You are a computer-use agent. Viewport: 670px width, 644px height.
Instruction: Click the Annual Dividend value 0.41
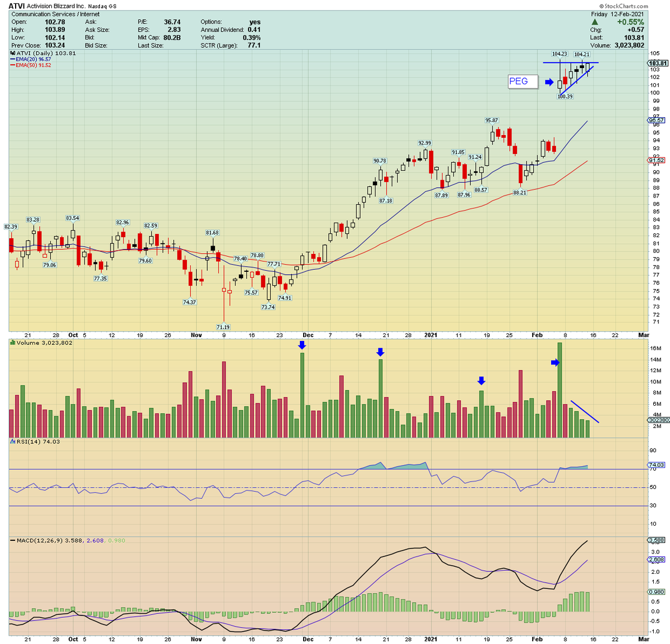pos(254,30)
